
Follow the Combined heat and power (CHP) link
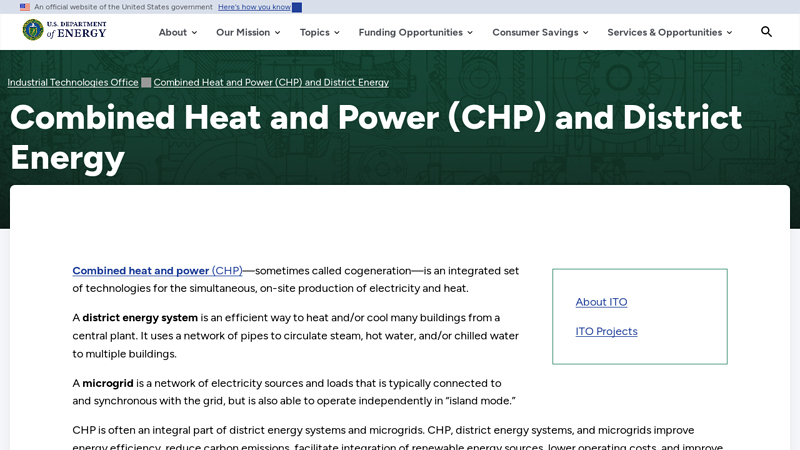coord(157,270)
